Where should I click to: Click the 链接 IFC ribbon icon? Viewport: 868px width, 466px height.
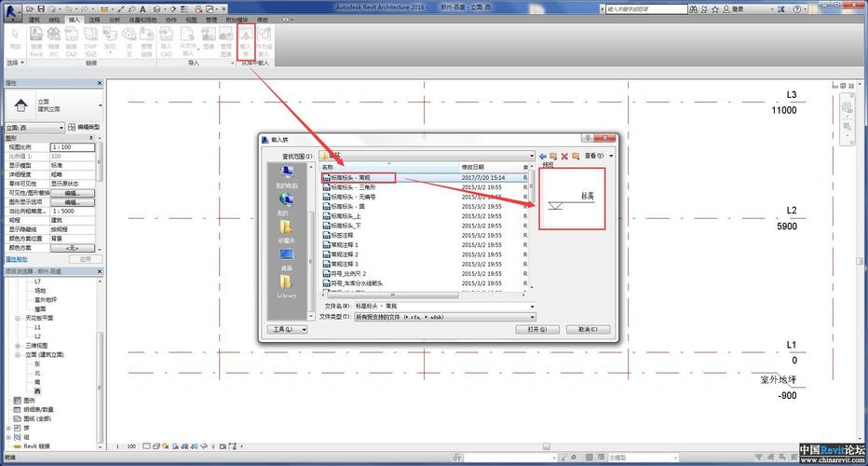54,42
